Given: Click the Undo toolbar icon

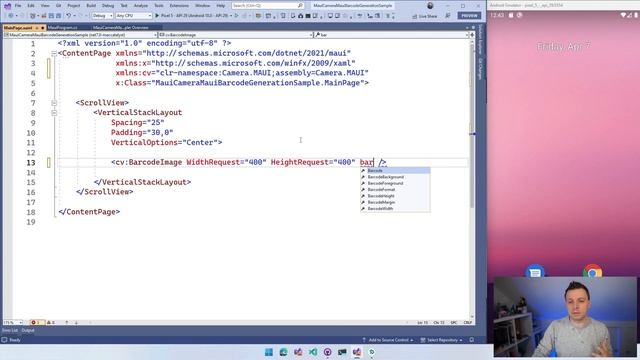Looking at the screenshot, I should click(x=69, y=16).
